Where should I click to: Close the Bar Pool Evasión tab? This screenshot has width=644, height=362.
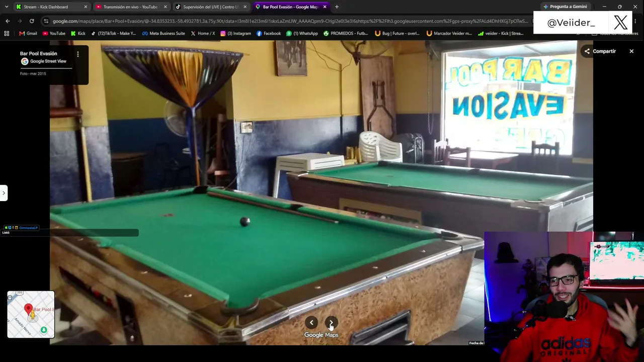click(x=325, y=7)
